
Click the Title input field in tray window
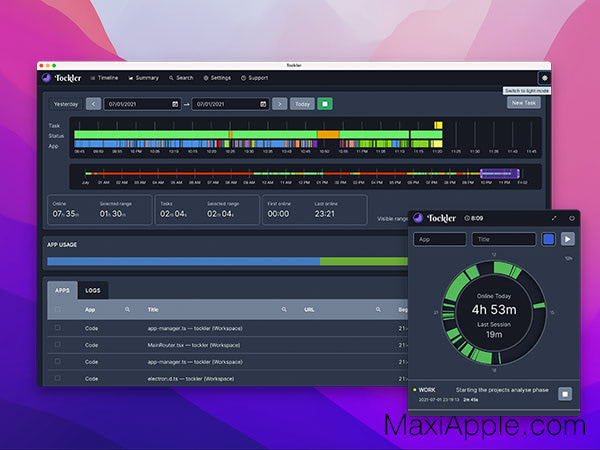(504, 239)
